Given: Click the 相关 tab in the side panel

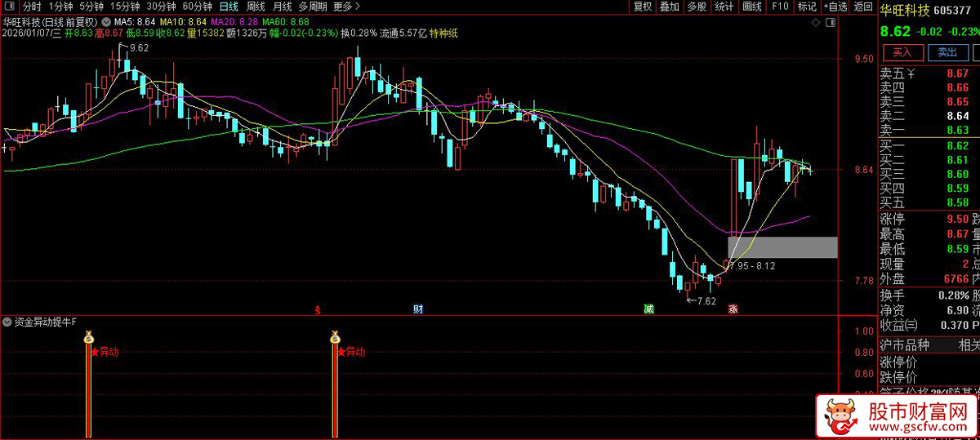Looking at the screenshot, I should [969, 345].
